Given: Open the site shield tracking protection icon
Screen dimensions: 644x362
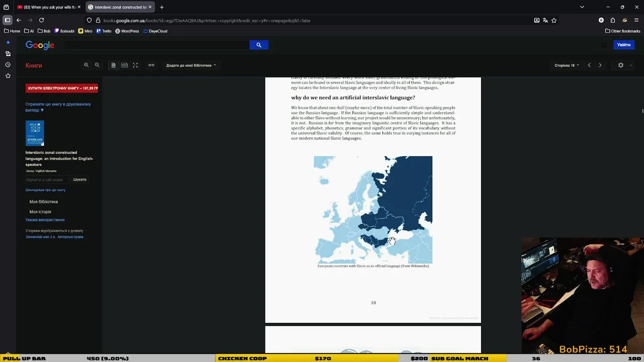Looking at the screenshot, I should click(x=90, y=20).
